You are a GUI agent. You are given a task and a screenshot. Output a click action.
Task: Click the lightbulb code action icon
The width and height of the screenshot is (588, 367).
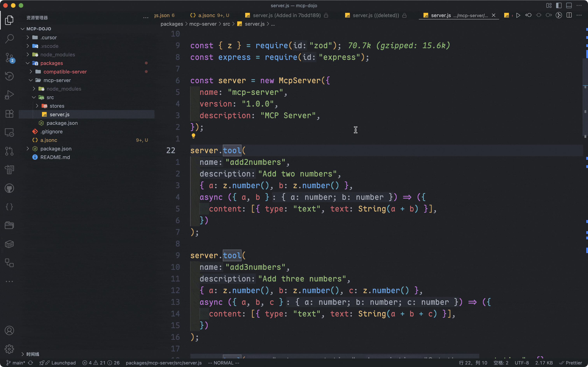tap(193, 136)
